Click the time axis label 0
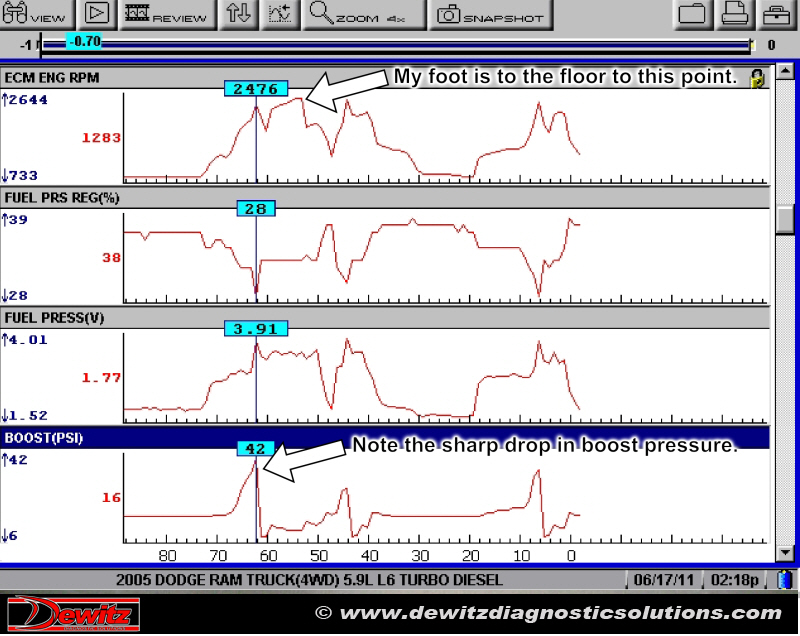 tap(571, 555)
